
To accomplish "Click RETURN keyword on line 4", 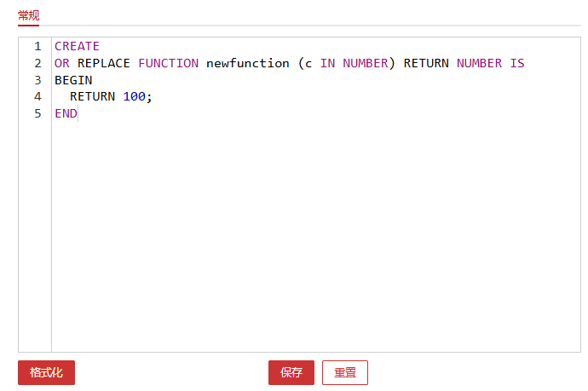I will click(92, 96).
